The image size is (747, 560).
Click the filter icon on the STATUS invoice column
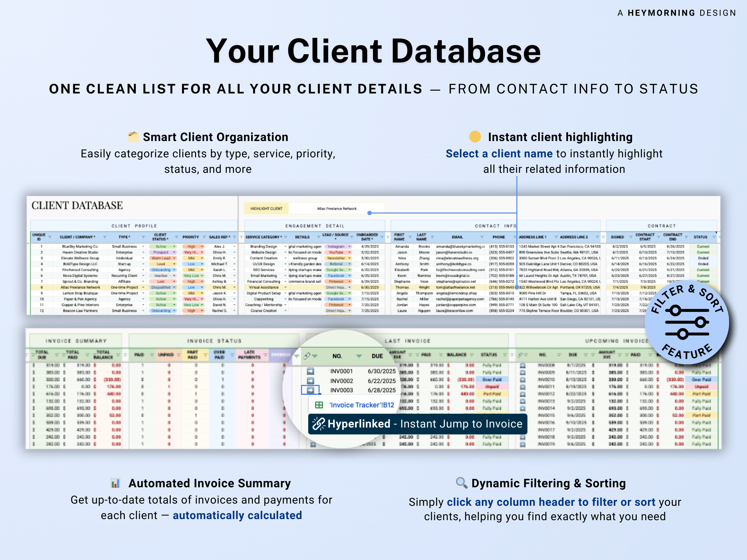(x=505, y=355)
